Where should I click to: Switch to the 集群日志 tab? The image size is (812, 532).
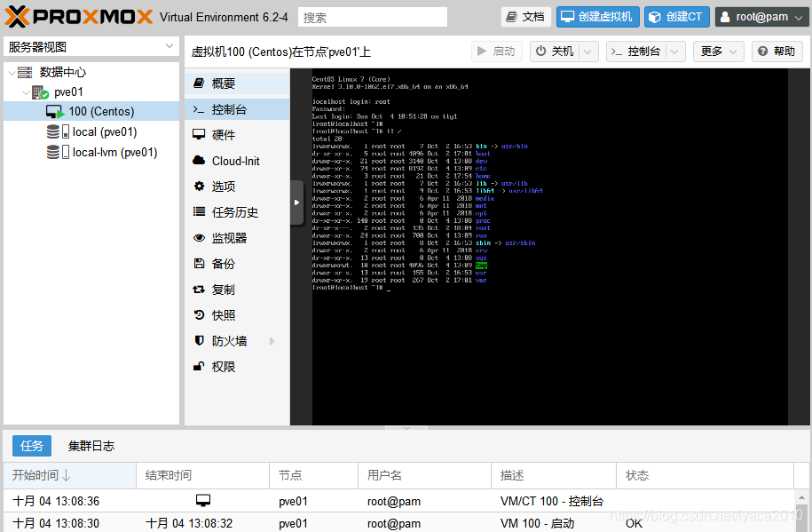pyautogui.click(x=91, y=446)
